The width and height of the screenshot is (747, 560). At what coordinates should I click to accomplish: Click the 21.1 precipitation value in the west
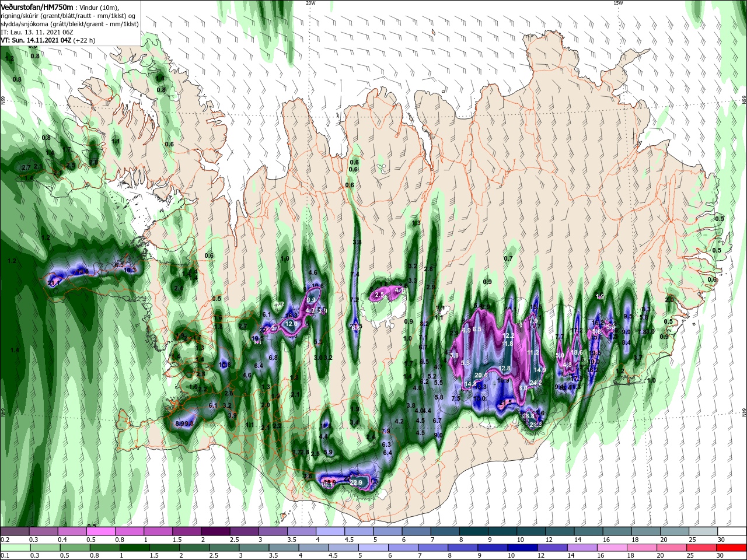tap(54, 283)
